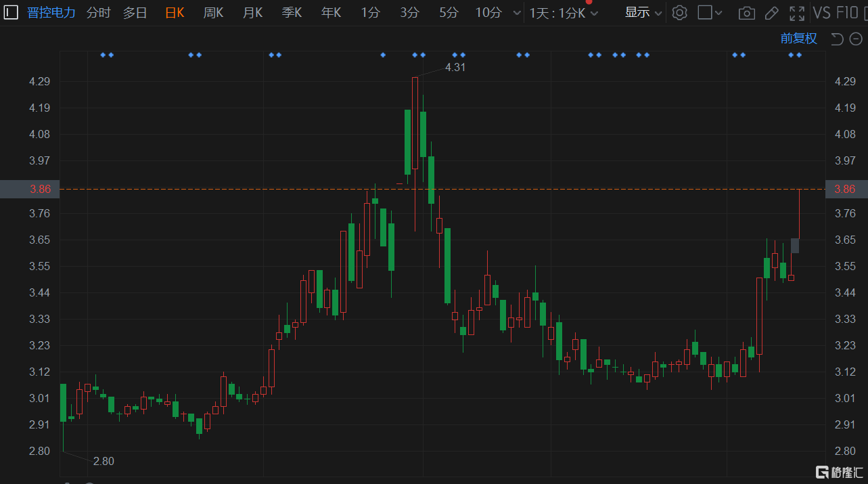Switch to the 分时 tab
The width and height of the screenshot is (868, 484).
(99, 12)
